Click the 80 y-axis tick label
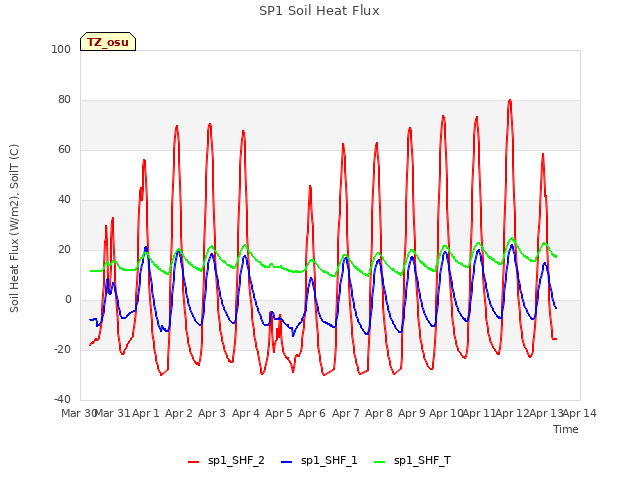This screenshot has height=480, width=640. pyautogui.click(x=64, y=100)
